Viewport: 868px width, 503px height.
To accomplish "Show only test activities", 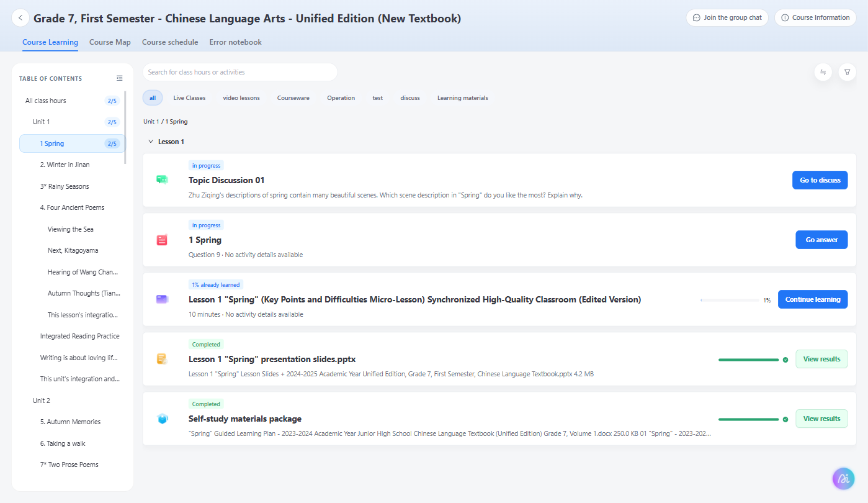I will pos(378,98).
